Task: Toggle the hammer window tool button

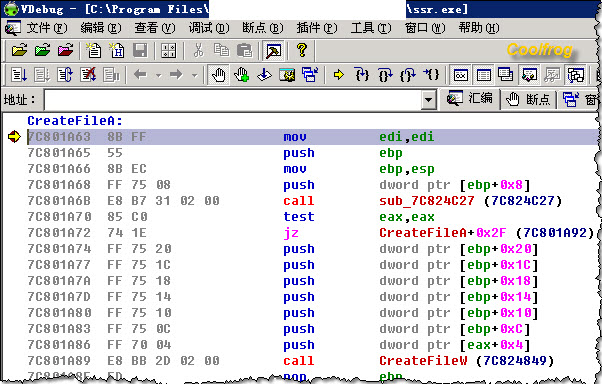Action: tap(273, 51)
